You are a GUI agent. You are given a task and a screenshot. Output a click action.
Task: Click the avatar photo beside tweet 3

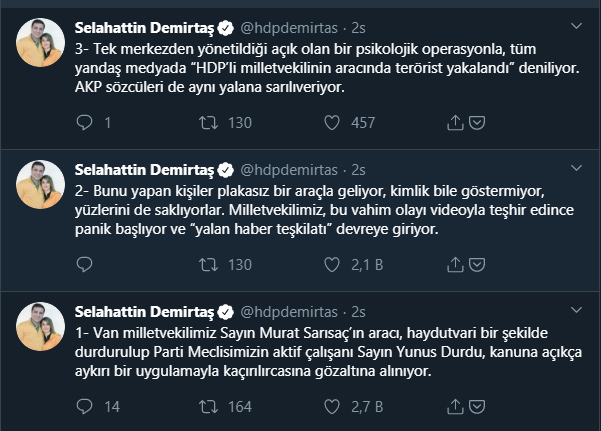click(x=36, y=40)
